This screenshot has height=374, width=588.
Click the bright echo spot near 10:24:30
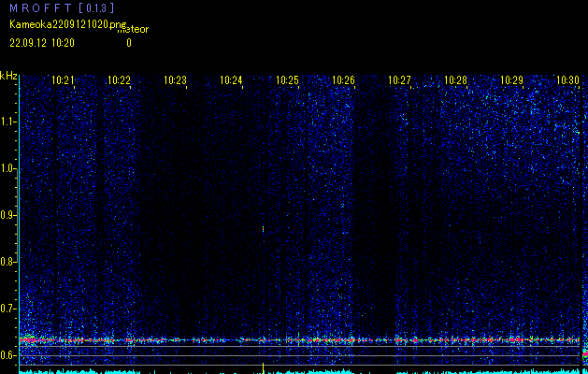pos(263,229)
